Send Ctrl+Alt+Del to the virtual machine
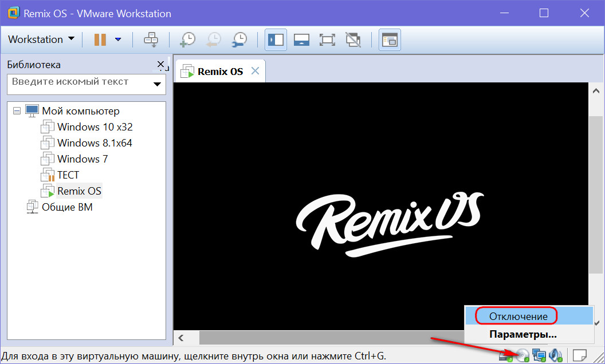Image resolution: width=605 pixels, height=364 pixels. [151, 39]
